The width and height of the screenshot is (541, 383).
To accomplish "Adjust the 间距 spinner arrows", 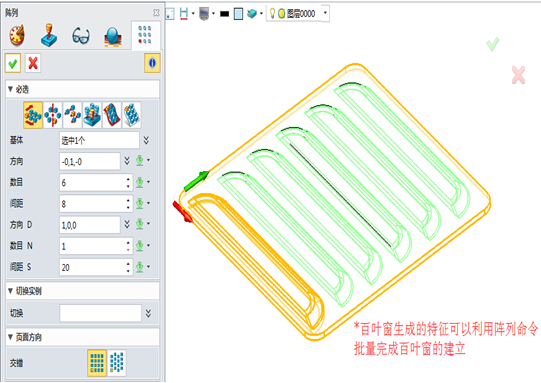I will click(128, 204).
